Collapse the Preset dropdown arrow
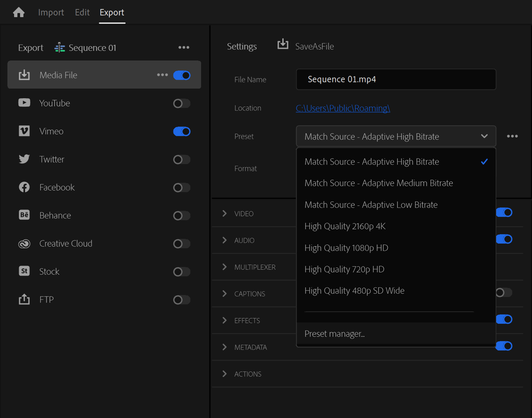Screen dimensions: 532x418 484,137
